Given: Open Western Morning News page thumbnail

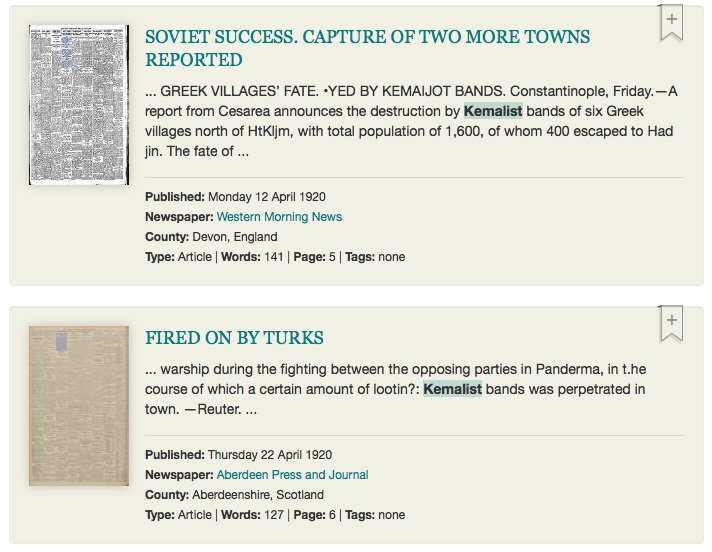Looking at the screenshot, I should click(80, 104).
